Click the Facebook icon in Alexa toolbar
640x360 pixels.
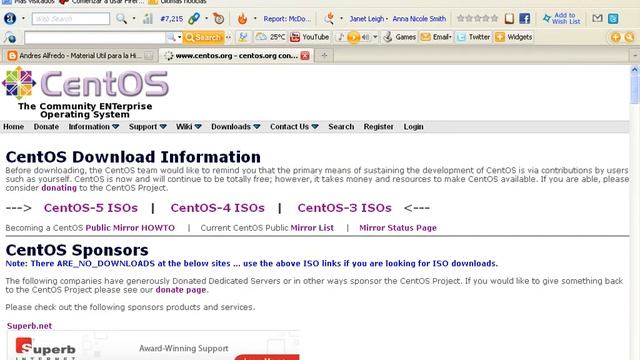coord(524,18)
